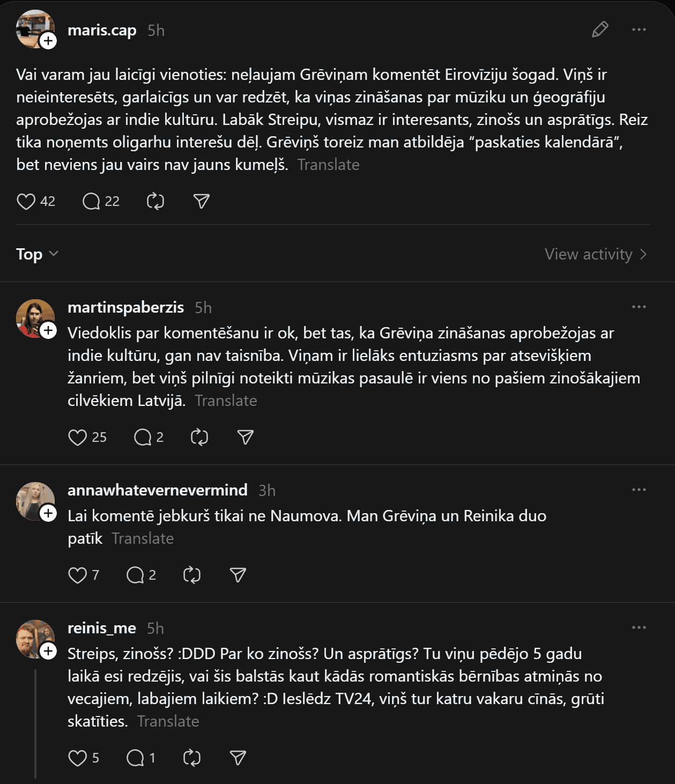The height and width of the screenshot is (784, 675).
Task: Like maris.cap's main post
Action: [26, 202]
